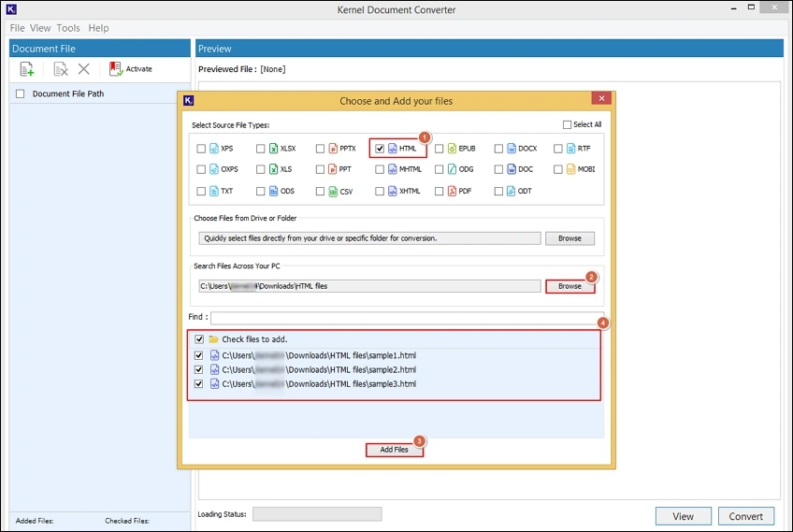Click the EPUB file type icon
This screenshot has width=793, height=532.
tap(452, 148)
